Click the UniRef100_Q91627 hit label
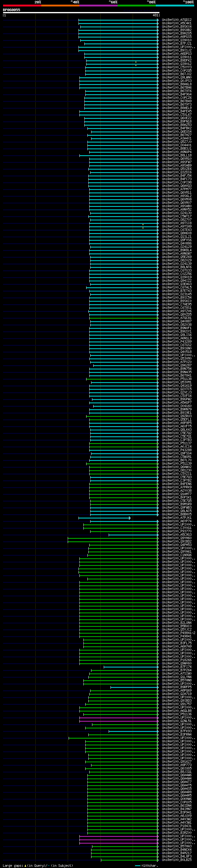197x868 pixels. click(176, 761)
